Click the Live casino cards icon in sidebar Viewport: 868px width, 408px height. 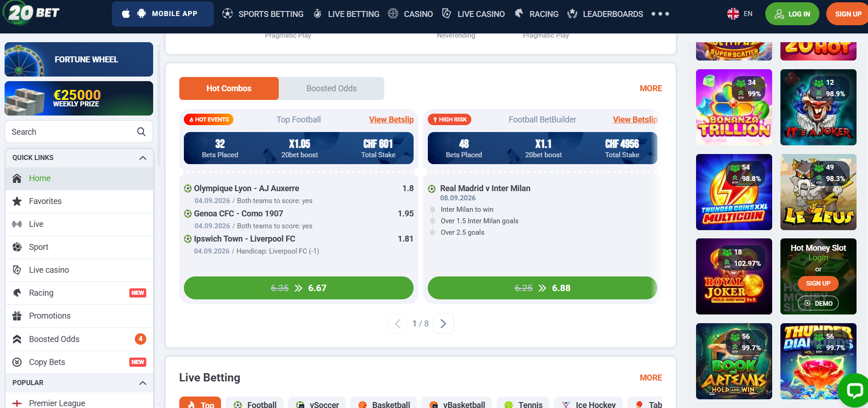coord(17,270)
